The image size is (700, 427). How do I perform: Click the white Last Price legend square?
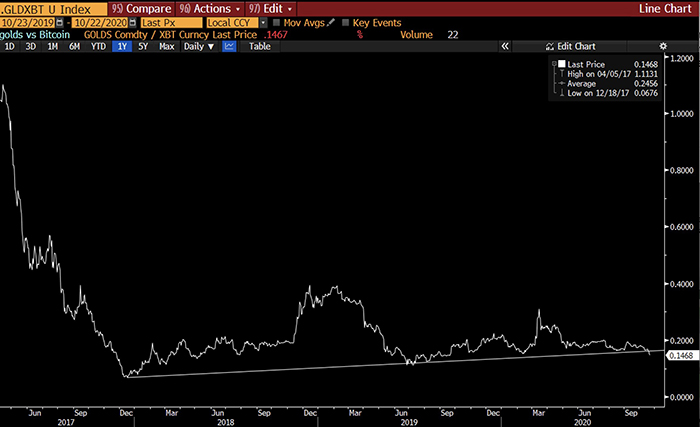[x=562, y=64]
